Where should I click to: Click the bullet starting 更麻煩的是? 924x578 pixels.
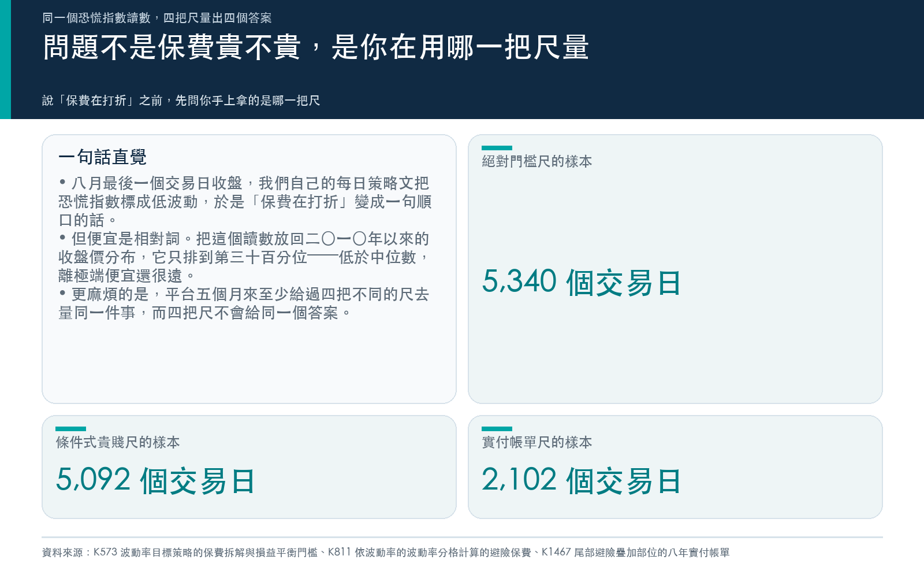[x=245, y=303]
